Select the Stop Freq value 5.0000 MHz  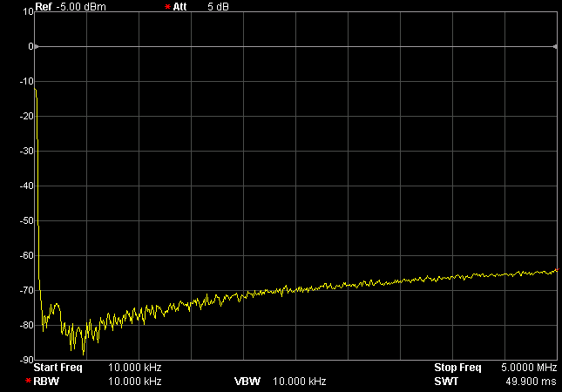529,368
